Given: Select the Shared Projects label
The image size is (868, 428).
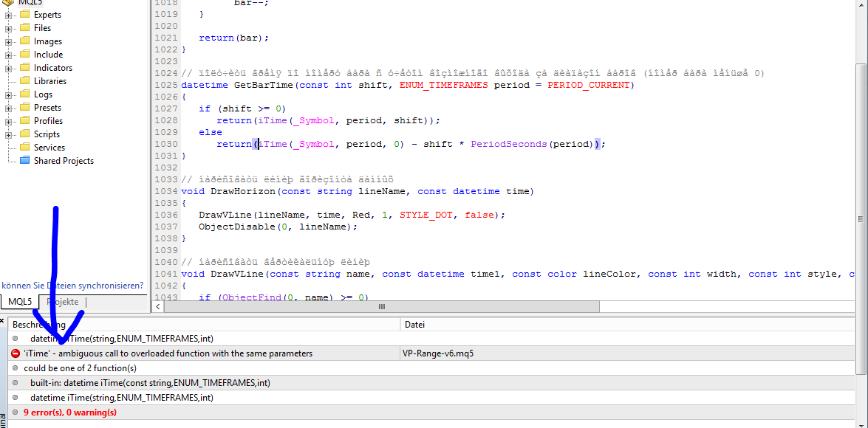Looking at the screenshot, I should 64,161.
